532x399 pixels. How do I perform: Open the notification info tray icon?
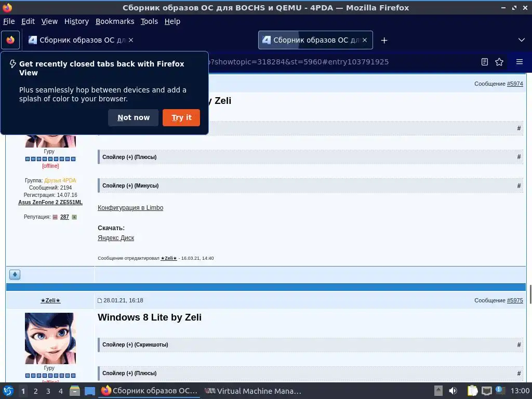500,390
